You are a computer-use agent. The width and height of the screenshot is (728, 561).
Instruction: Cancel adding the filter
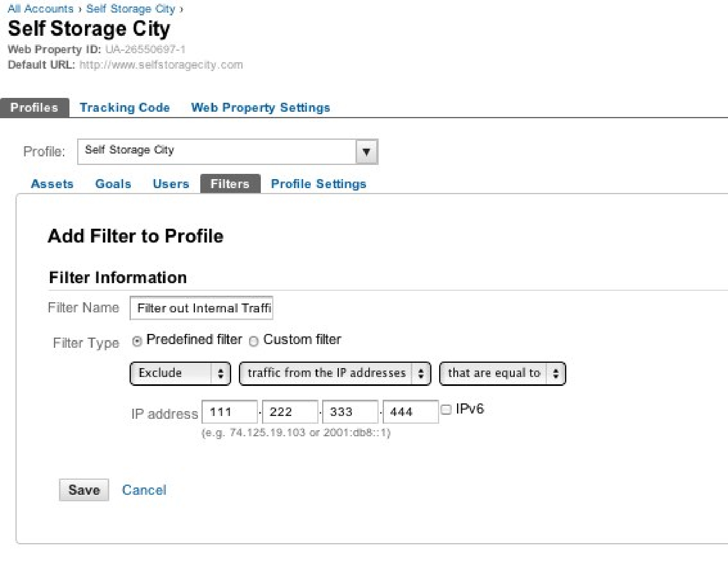coord(144,490)
